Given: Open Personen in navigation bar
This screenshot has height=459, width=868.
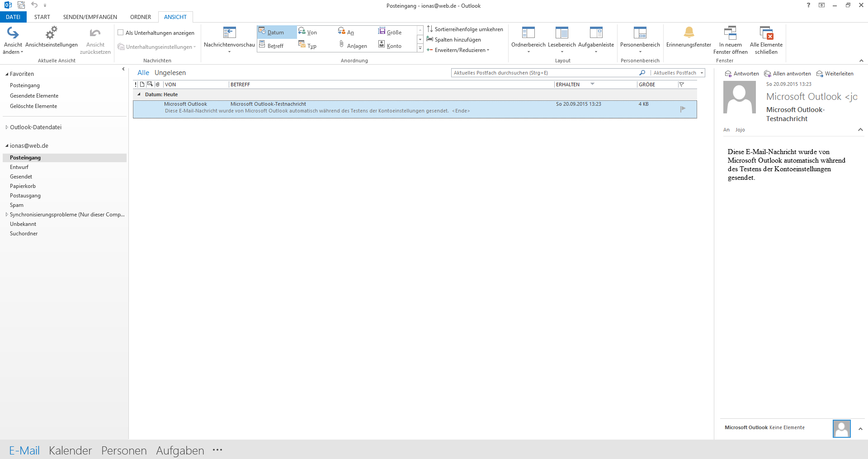Looking at the screenshot, I should coord(124,450).
